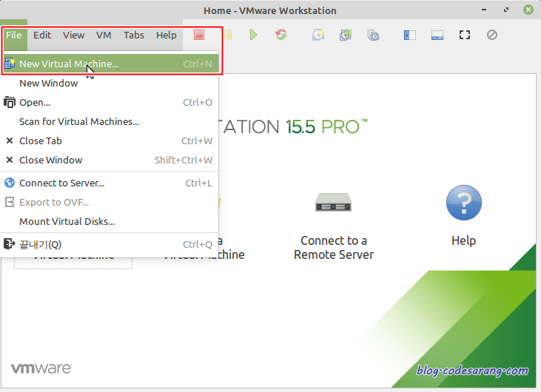The image size is (541, 392).
Task: Click the quit entry exit icon
Action: 10,244
